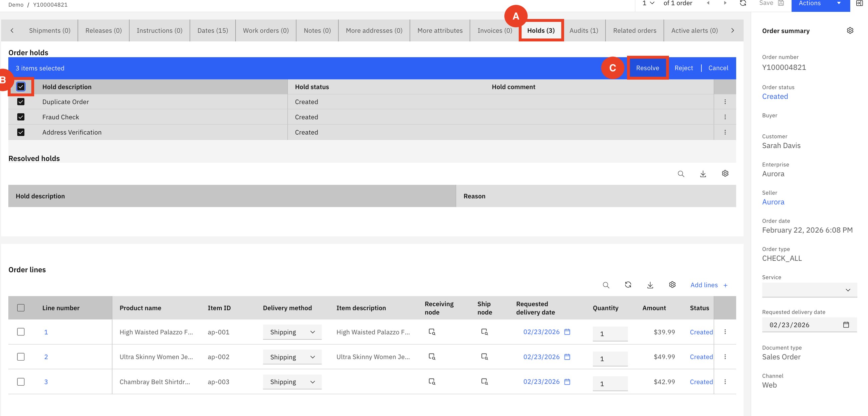
Task: Switch to the Holds (3) tab
Action: tap(541, 31)
